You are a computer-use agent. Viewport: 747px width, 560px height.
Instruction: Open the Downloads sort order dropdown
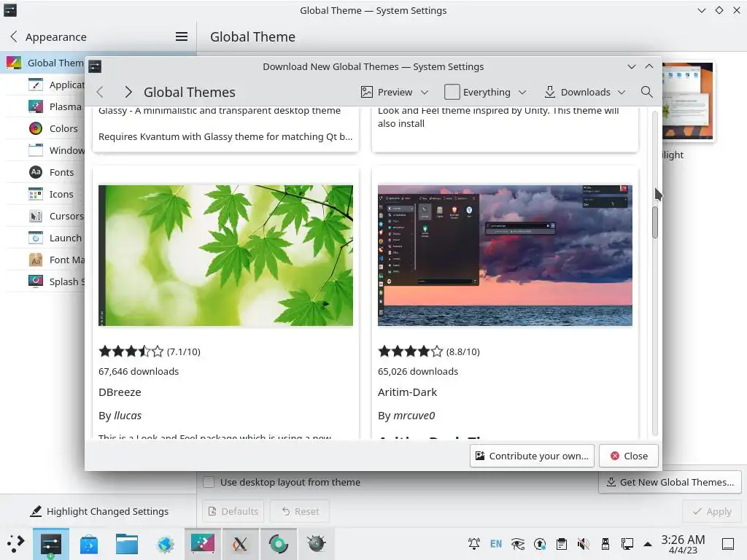point(584,92)
